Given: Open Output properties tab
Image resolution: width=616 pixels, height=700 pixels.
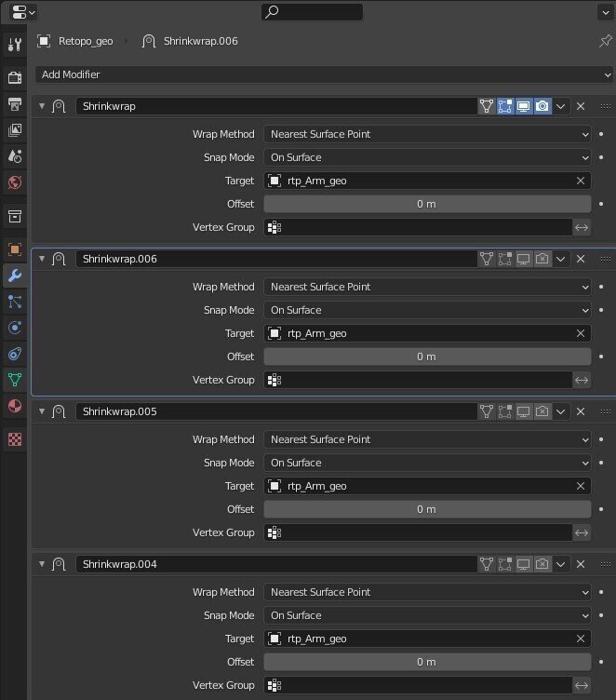Looking at the screenshot, I should (x=14, y=103).
